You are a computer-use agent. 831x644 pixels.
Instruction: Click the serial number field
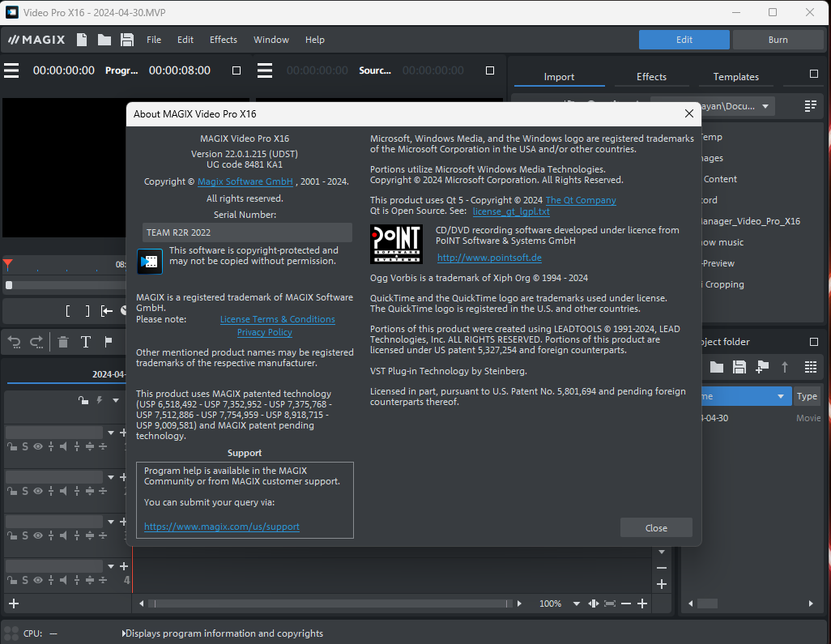[247, 232]
